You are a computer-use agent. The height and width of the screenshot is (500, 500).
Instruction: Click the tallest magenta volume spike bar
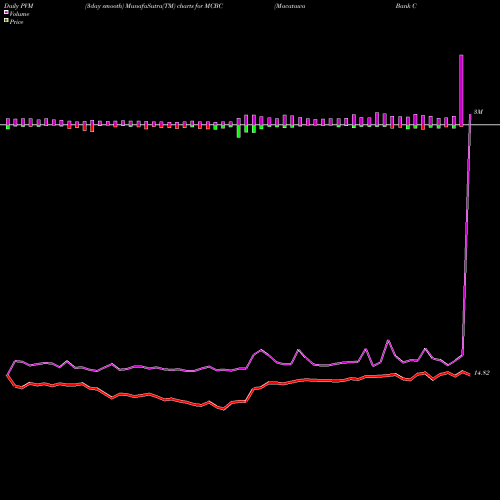point(461,90)
